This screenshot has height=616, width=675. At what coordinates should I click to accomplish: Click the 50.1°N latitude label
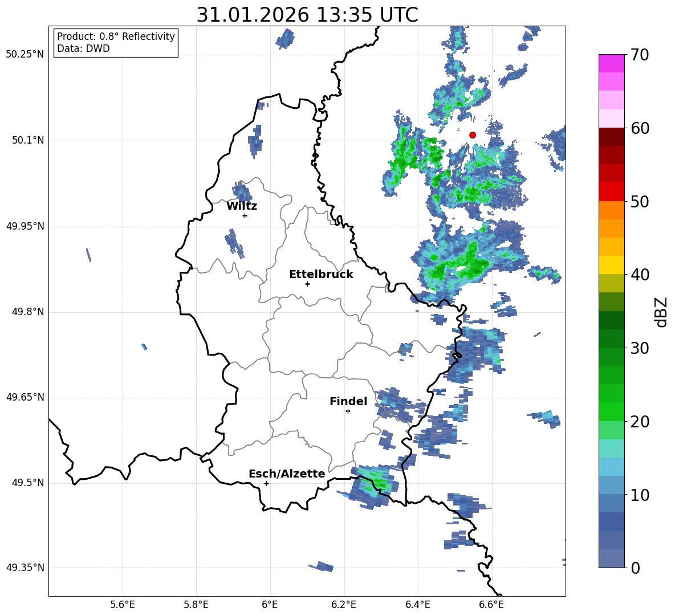[x=27, y=141]
